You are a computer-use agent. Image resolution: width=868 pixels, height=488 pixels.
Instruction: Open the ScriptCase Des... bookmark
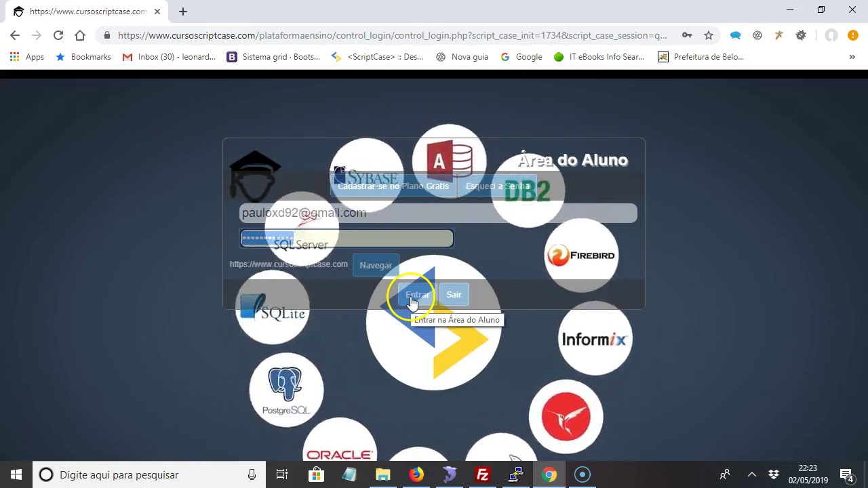click(x=377, y=57)
